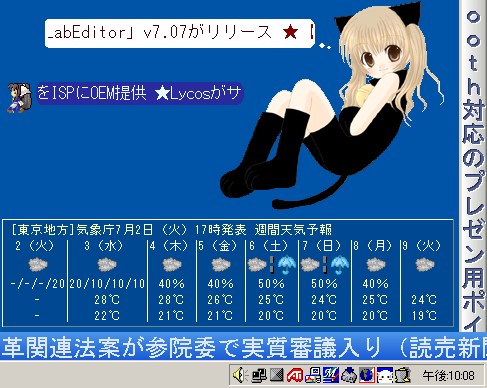487x388 pixels.
Task: Click the gray mascot creature tray icon
Action: (x=349, y=376)
